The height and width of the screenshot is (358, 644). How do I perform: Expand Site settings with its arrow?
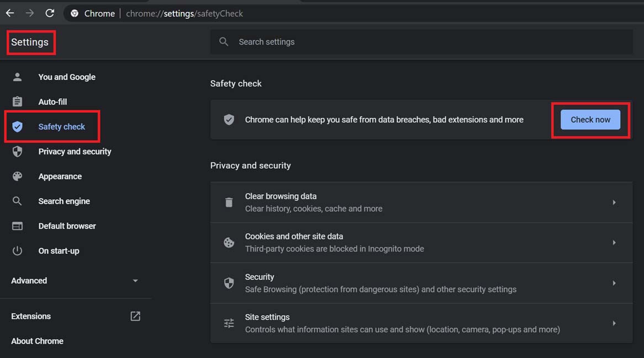tap(614, 323)
